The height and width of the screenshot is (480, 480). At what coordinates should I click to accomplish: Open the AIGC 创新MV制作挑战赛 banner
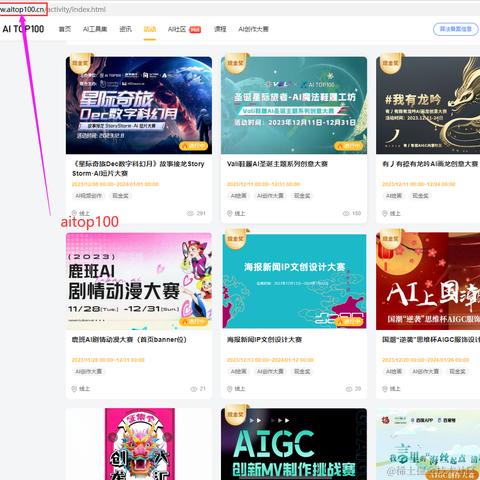click(294, 444)
